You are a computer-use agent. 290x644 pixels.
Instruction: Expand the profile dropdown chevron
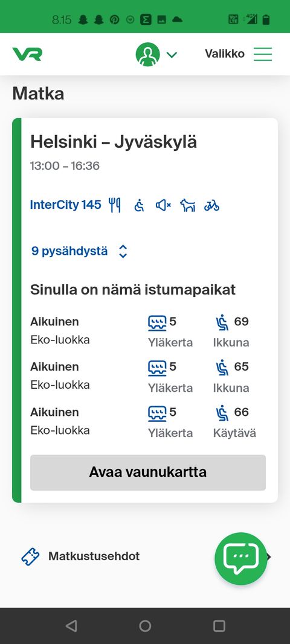pyautogui.click(x=172, y=54)
